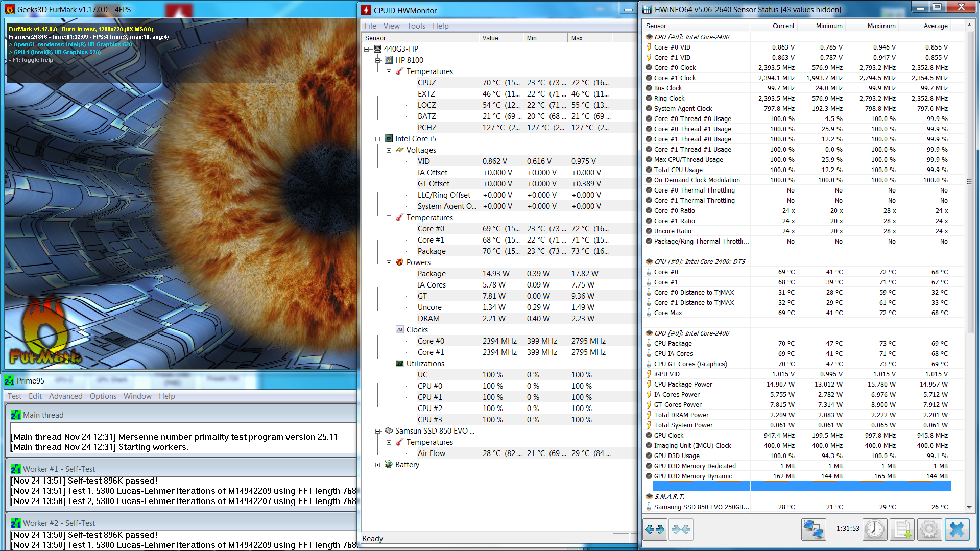
Task: Click Utilizations icon in HWMonitor tree
Action: 400,363
